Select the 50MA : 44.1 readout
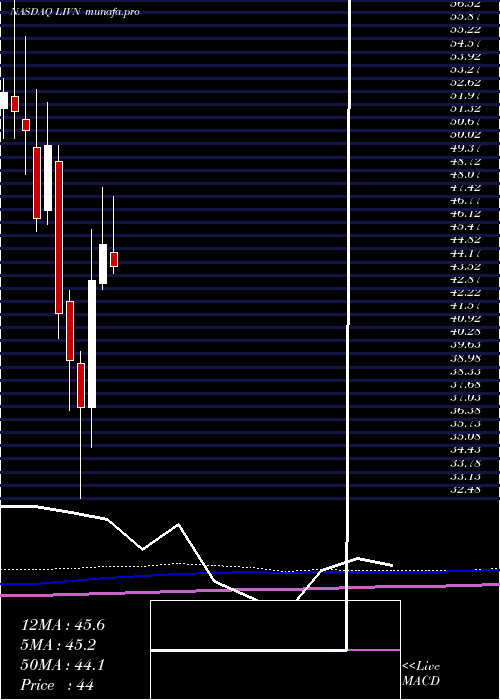Viewport: 500px width, 700px height. click(63, 665)
